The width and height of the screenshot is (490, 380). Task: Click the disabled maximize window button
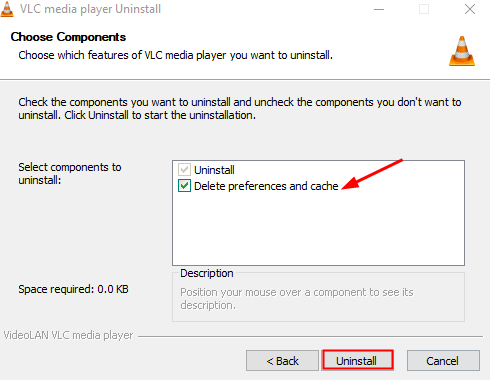[x=424, y=9]
